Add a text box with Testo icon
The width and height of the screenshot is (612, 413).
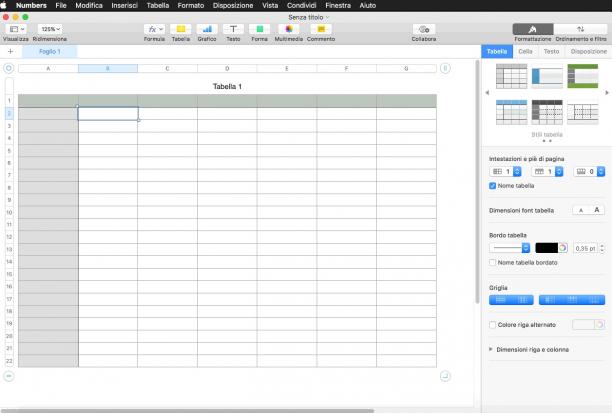233,29
